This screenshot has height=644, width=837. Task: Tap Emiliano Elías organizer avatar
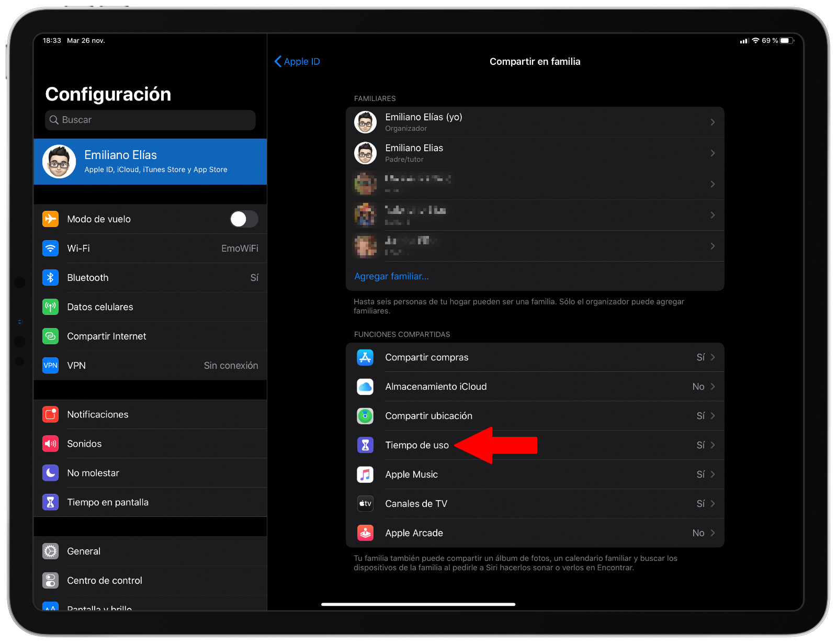[x=365, y=122]
